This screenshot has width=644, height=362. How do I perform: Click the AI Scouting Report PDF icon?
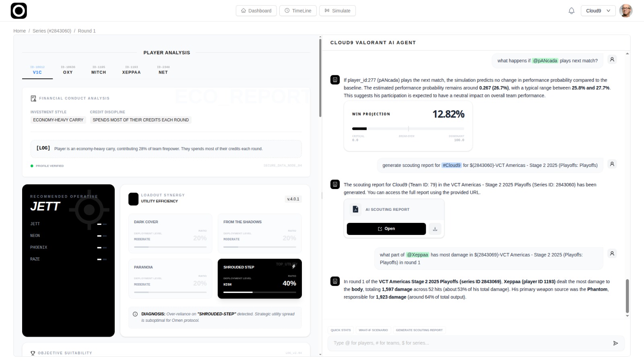[355, 209]
